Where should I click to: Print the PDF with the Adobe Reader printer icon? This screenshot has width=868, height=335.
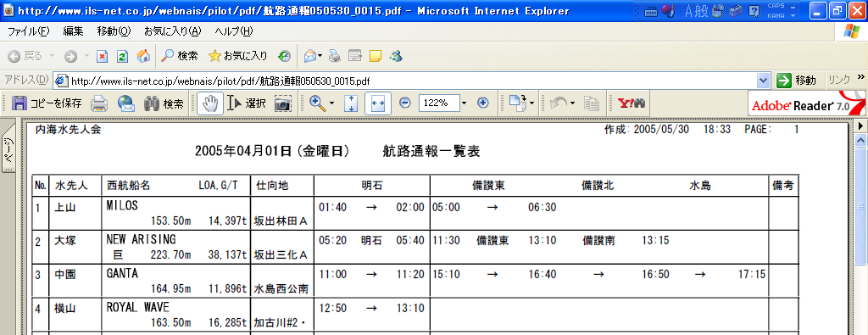(x=99, y=103)
